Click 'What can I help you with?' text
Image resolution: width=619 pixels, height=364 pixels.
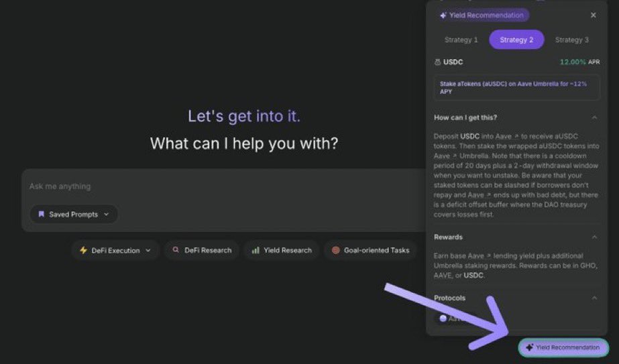(244, 143)
